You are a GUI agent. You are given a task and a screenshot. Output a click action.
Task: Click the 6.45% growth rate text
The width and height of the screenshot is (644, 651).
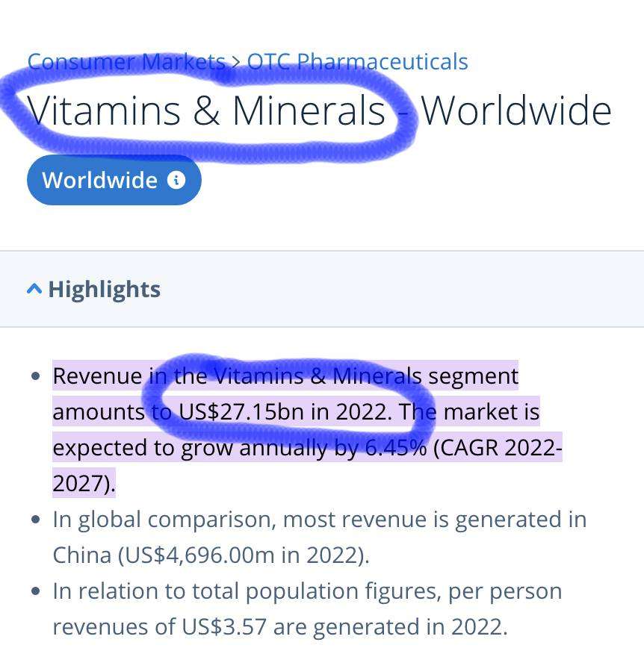coord(395,447)
